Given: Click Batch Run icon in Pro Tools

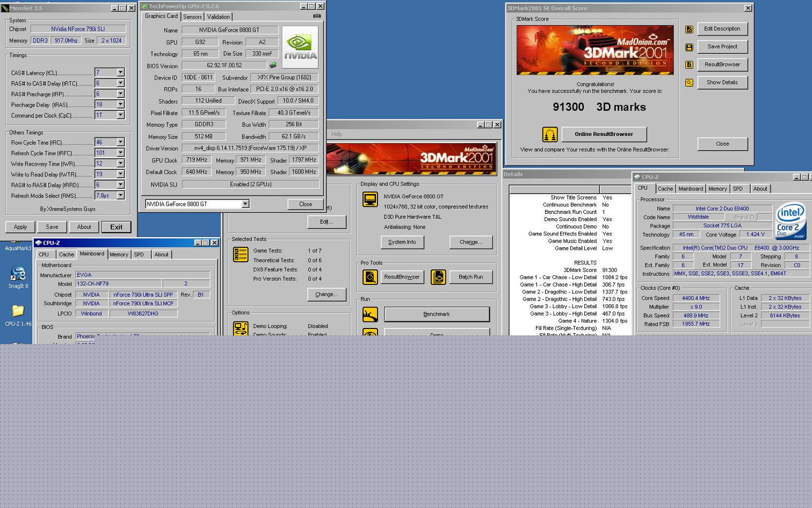Looking at the screenshot, I should click(x=438, y=277).
